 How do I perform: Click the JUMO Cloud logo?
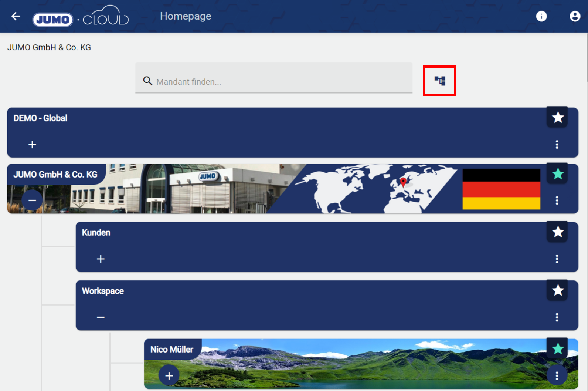81,17
